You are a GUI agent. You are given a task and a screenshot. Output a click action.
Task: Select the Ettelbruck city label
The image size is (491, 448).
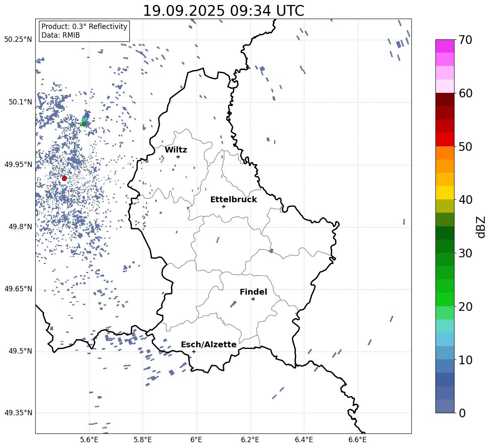[233, 200]
